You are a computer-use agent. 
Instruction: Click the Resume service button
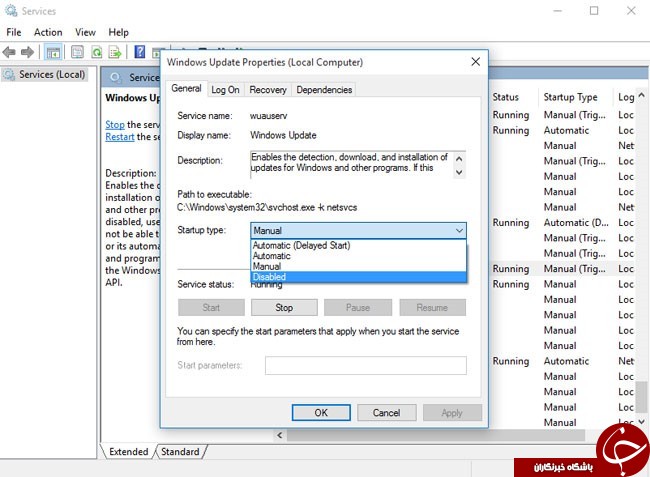(432, 308)
